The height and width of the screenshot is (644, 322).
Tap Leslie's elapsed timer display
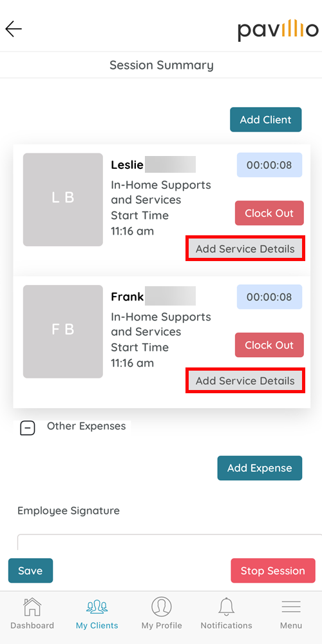[x=269, y=165]
